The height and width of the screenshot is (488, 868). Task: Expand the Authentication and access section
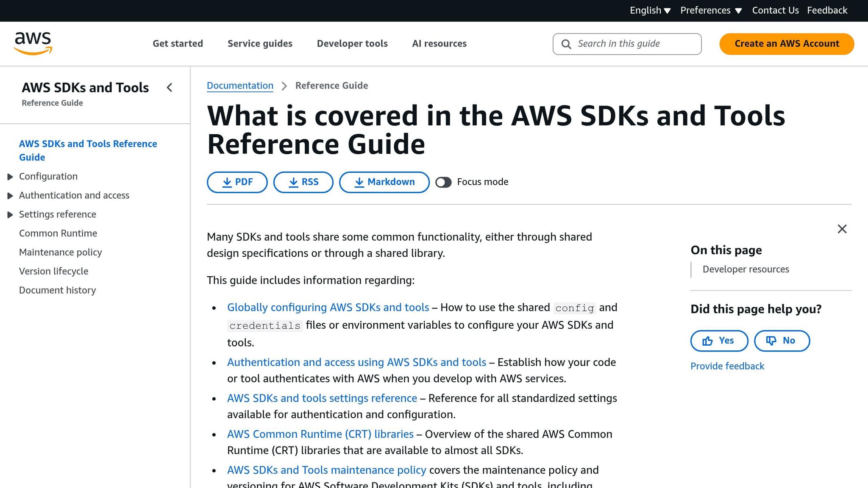10,196
